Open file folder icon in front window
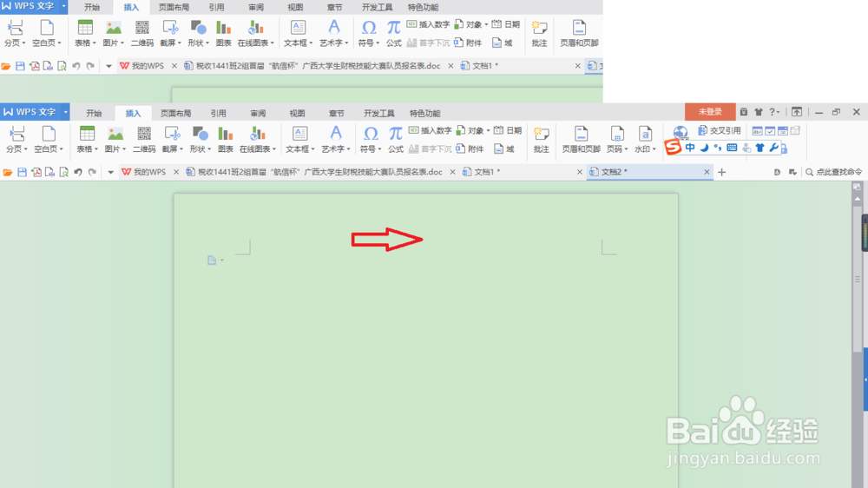The image size is (868, 488). [x=8, y=172]
